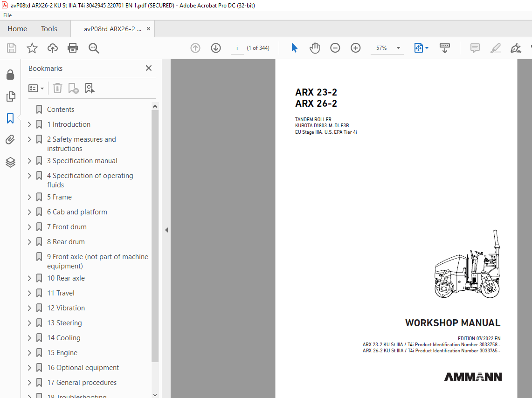Image resolution: width=532 pixels, height=398 pixels.
Task: Expand the 14 Cooling bookmark
Action: [x=29, y=338]
